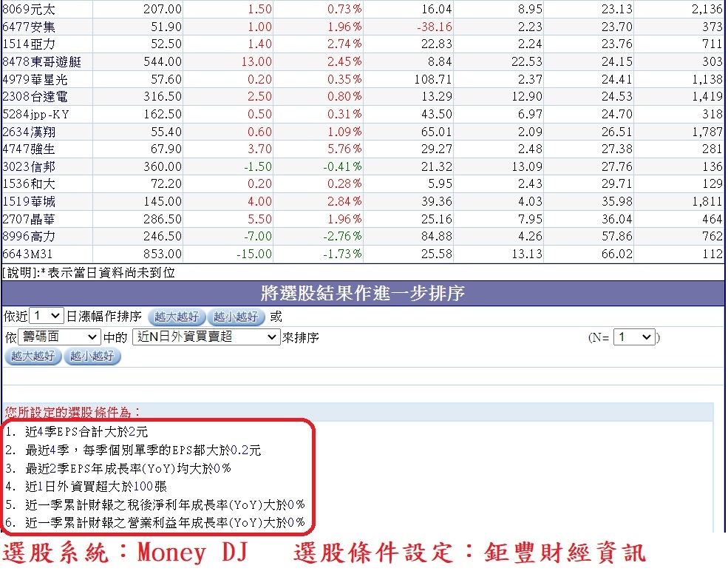Click 越小越好 button beside 日漲幅作排序
The image size is (728, 574).
pos(236,317)
